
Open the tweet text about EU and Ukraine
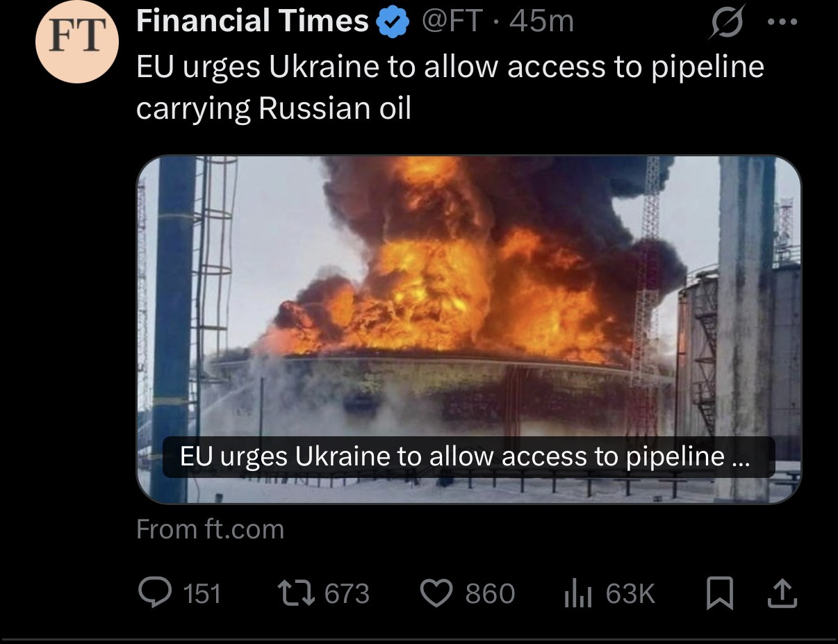click(x=450, y=88)
